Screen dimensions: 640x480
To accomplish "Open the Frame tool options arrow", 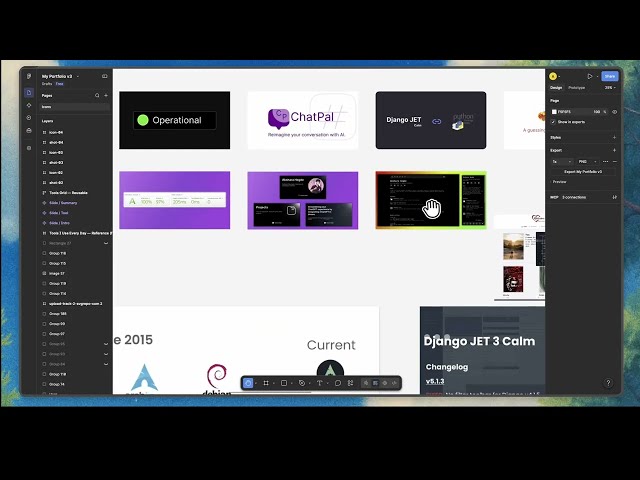I will click(274, 383).
